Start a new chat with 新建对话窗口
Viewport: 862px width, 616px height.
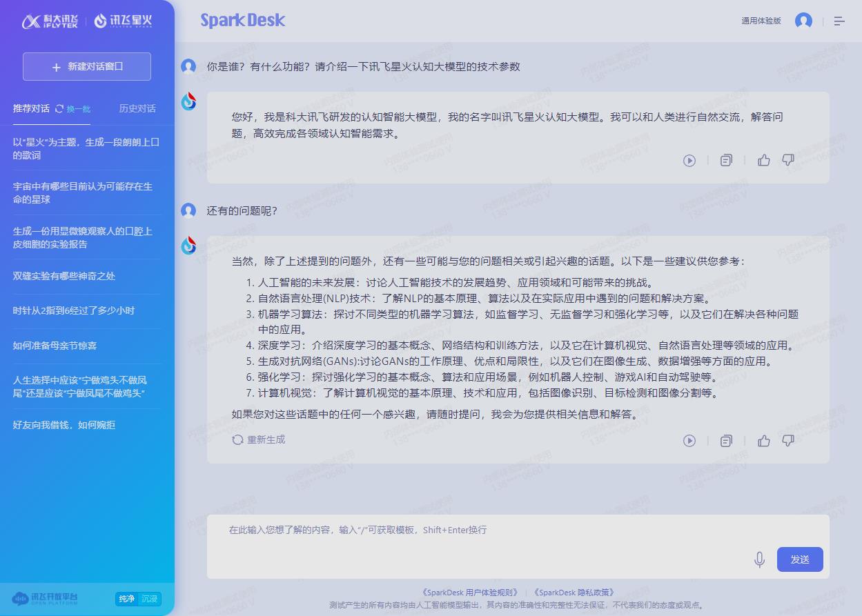click(x=87, y=67)
